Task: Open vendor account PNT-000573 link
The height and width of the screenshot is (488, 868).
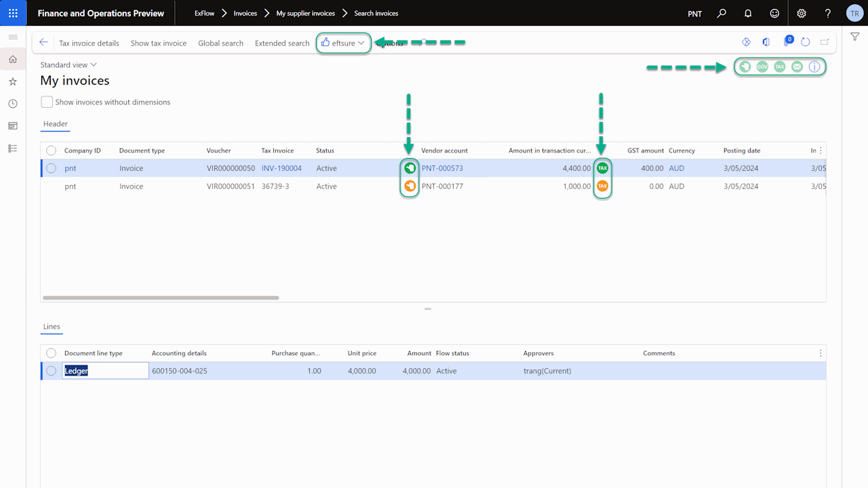Action: [442, 168]
